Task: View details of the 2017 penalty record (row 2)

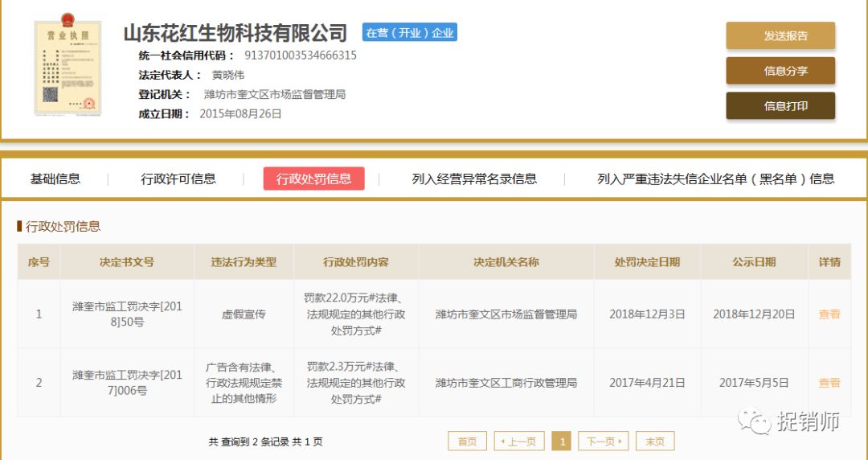Action: tap(829, 383)
